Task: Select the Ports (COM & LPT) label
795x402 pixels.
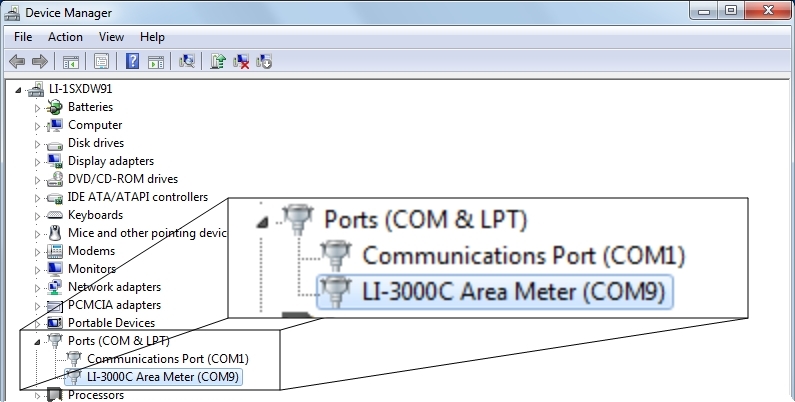Action: pyautogui.click(x=119, y=341)
